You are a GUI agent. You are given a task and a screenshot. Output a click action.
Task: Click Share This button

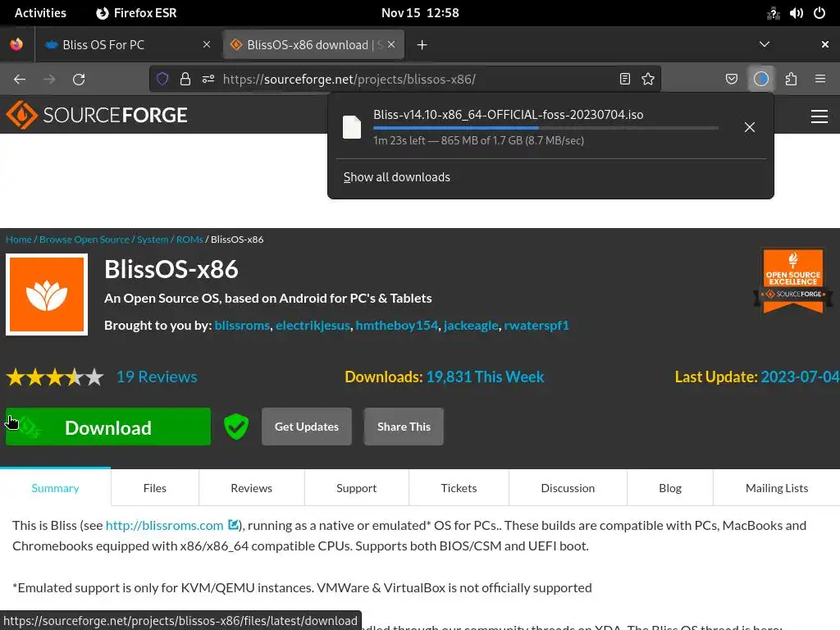coord(404,427)
